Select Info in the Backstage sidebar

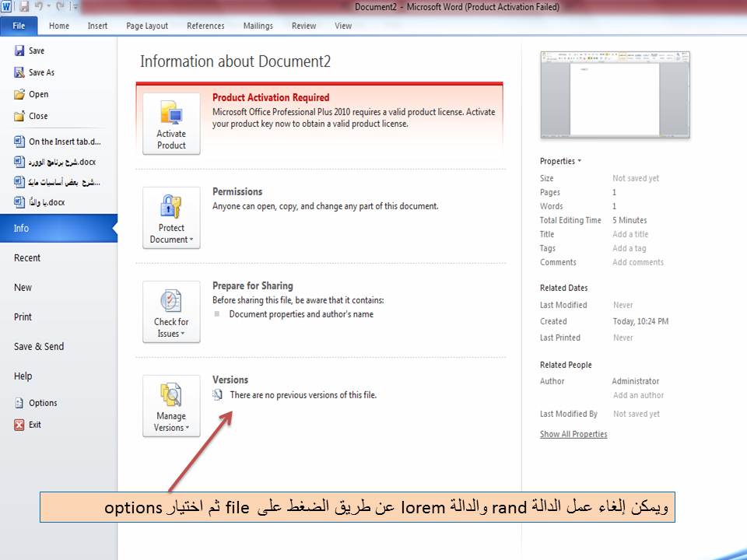point(58,228)
